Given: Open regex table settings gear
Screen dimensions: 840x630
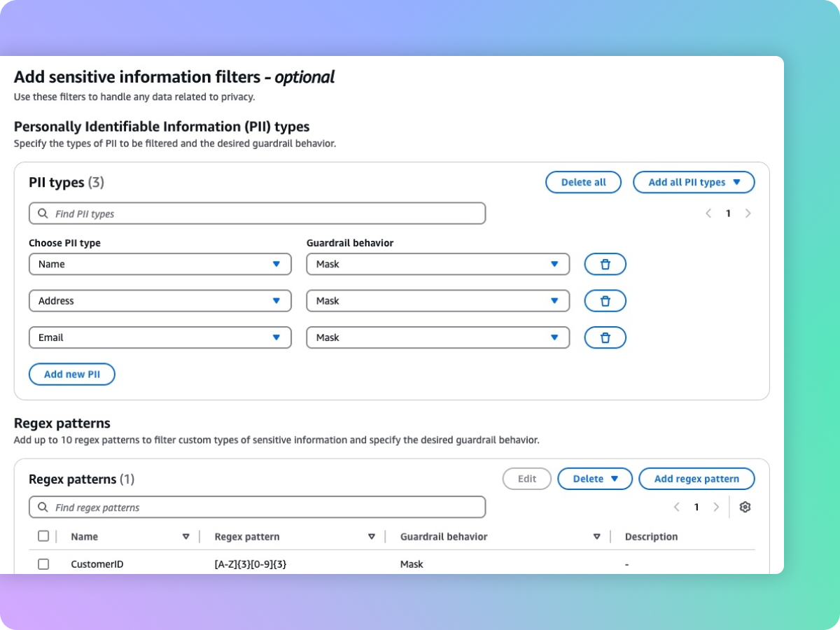Looking at the screenshot, I should (745, 507).
